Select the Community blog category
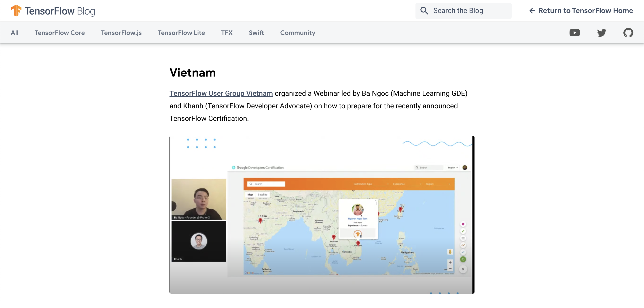The width and height of the screenshot is (644, 308). tap(297, 33)
